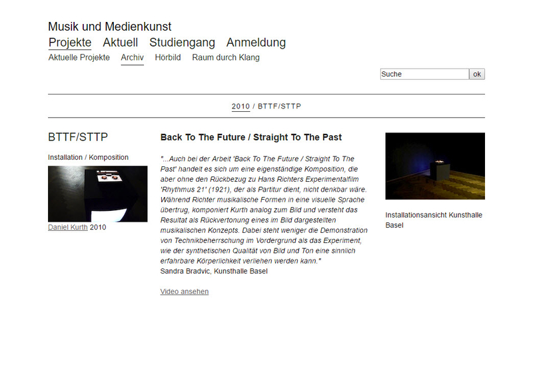Click the Back To The Future headline
This screenshot has height=392, width=533.
(x=251, y=137)
